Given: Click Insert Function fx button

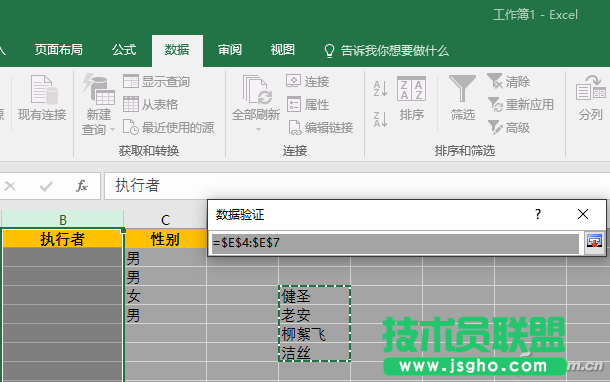Looking at the screenshot, I should pyautogui.click(x=82, y=186).
